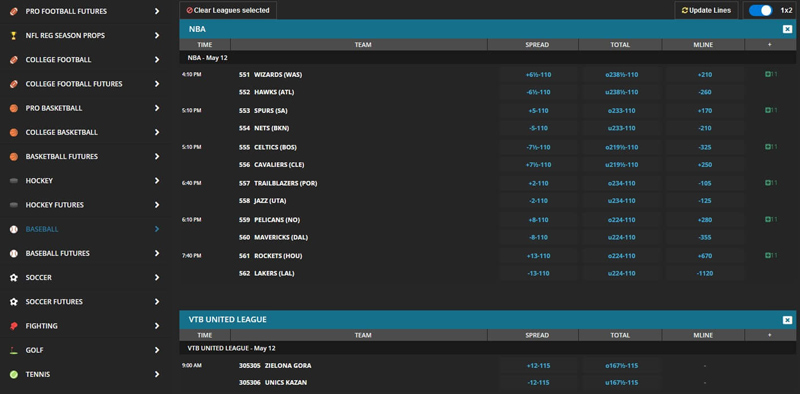800x394 pixels.
Task: Click the basketball icon beside Basketball Futures
Action: [x=14, y=157]
